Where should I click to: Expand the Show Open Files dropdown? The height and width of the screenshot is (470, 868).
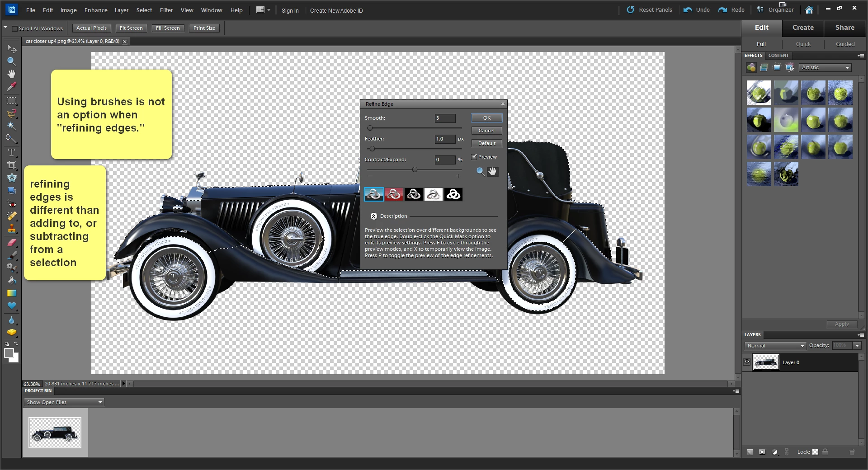tap(63, 402)
